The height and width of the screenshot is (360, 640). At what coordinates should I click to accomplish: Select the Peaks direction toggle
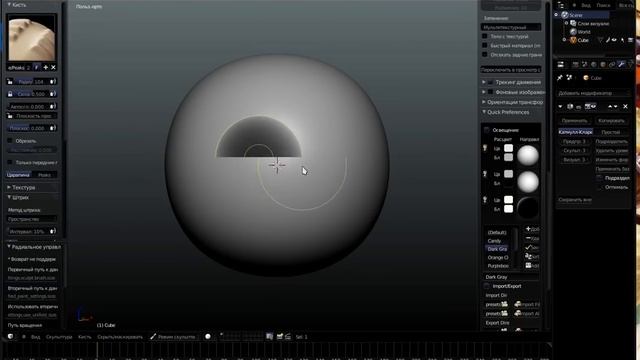pos(44,175)
